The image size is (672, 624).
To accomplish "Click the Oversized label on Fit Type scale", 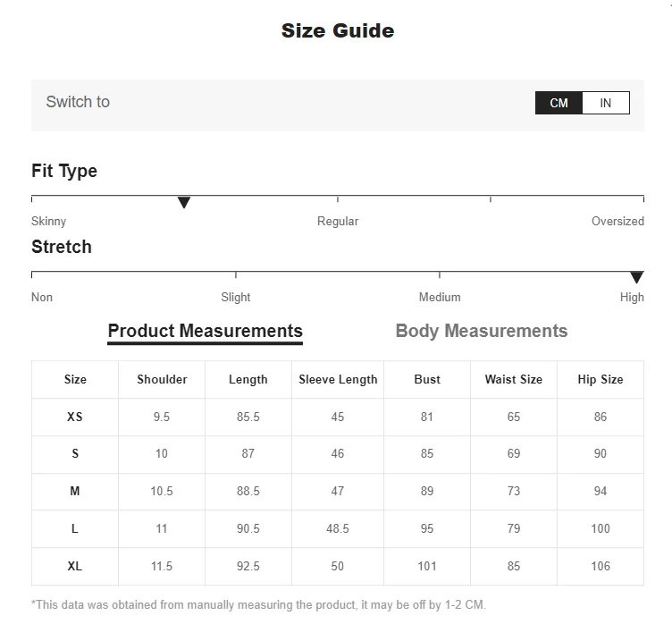I will pos(617,221).
